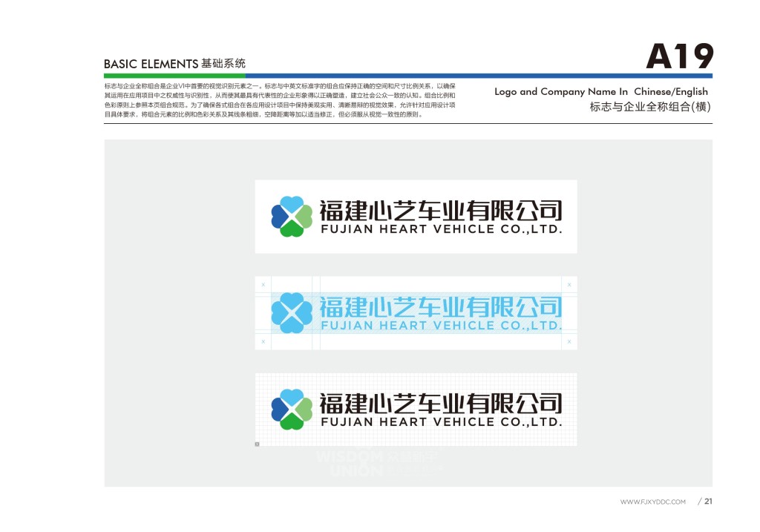
Task: Click the full-color clover logo in top panel
Action: coord(292,217)
